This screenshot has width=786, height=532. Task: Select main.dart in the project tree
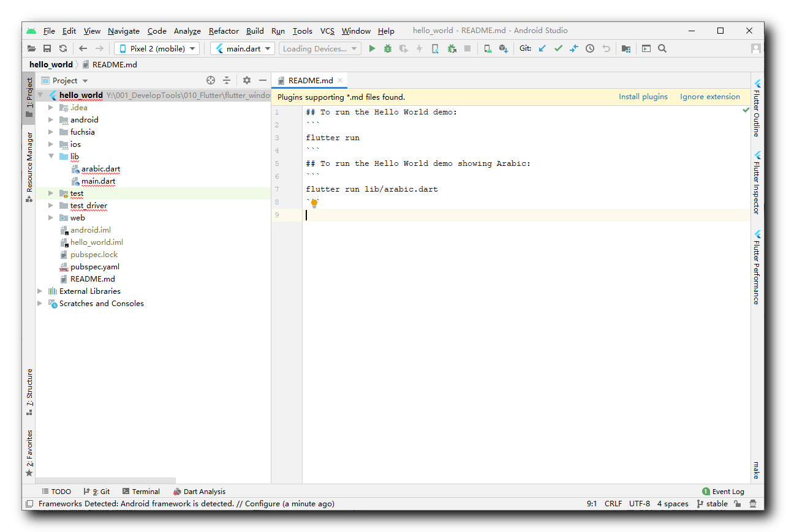tap(98, 181)
